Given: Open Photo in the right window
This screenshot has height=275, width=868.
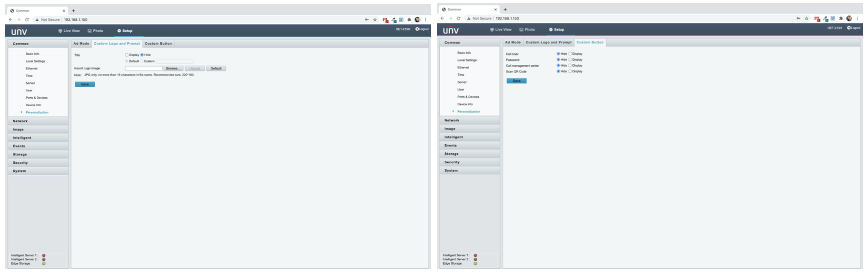Looking at the screenshot, I should [527, 29].
